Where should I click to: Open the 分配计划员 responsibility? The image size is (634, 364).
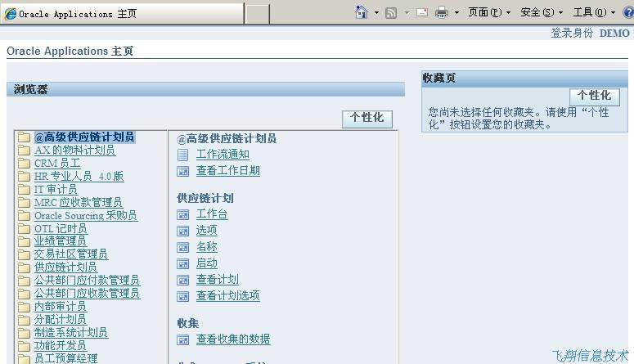point(61,319)
